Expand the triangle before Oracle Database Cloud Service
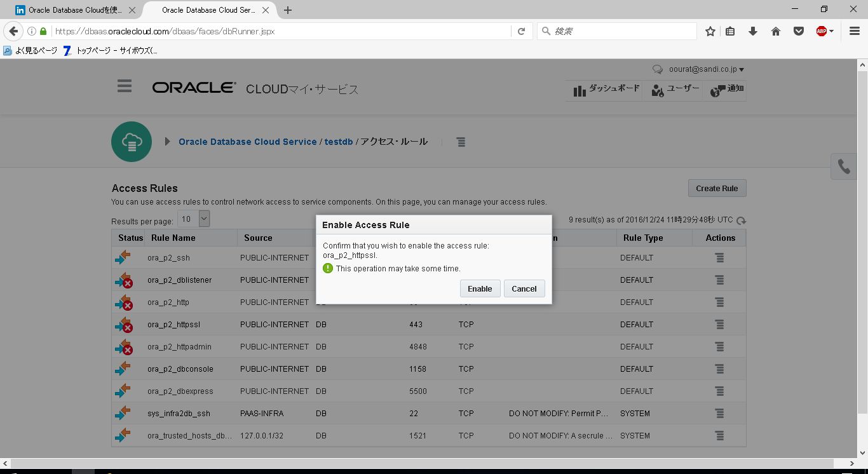Image resolution: width=868 pixels, height=474 pixels. coord(167,142)
